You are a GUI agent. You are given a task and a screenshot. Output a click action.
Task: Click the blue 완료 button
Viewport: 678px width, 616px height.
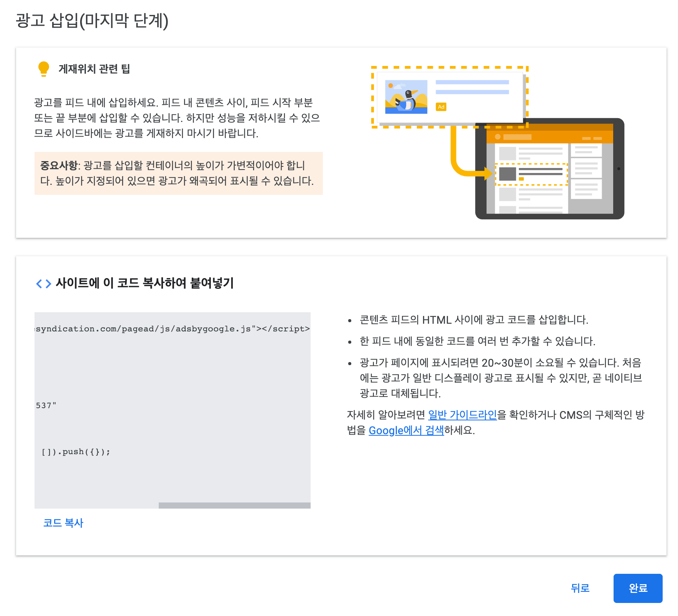(x=638, y=588)
